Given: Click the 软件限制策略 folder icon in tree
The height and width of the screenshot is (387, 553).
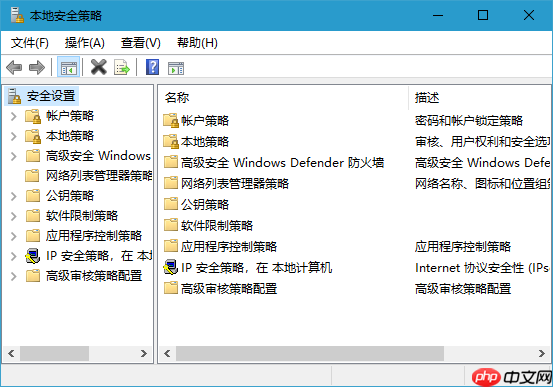Looking at the screenshot, I should [33, 216].
